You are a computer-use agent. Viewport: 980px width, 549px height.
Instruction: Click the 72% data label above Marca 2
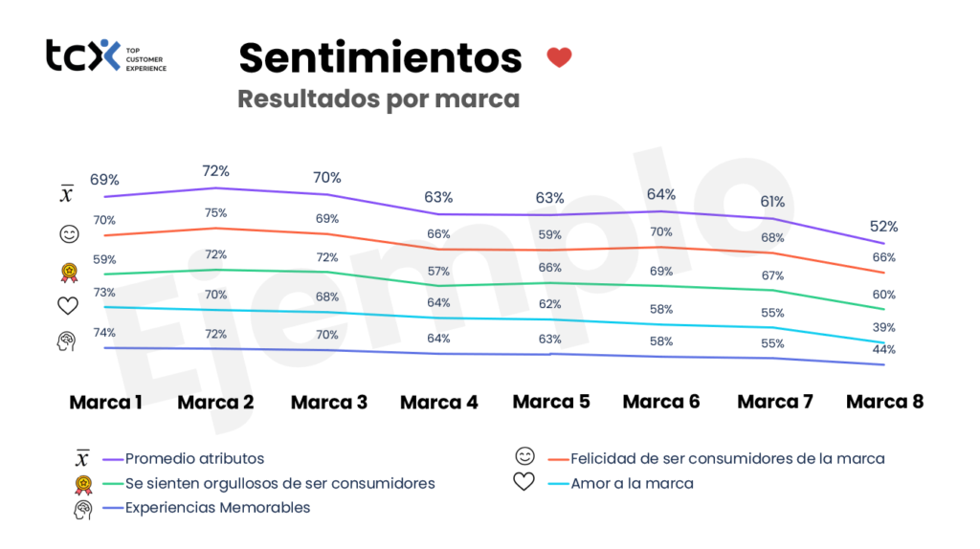pyautogui.click(x=215, y=171)
